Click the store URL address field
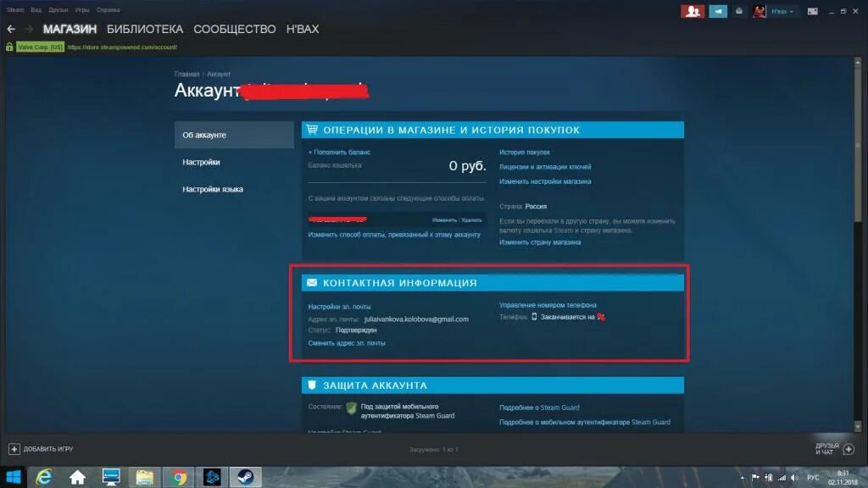This screenshot has height=488, width=868. [x=122, y=47]
